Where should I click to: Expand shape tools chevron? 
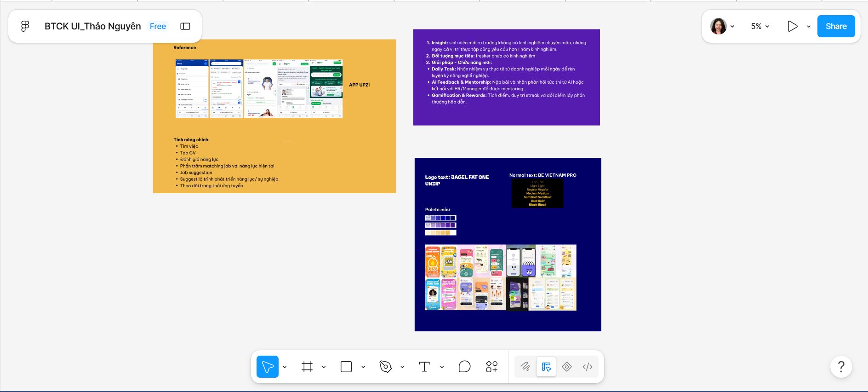[x=363, y=367]
